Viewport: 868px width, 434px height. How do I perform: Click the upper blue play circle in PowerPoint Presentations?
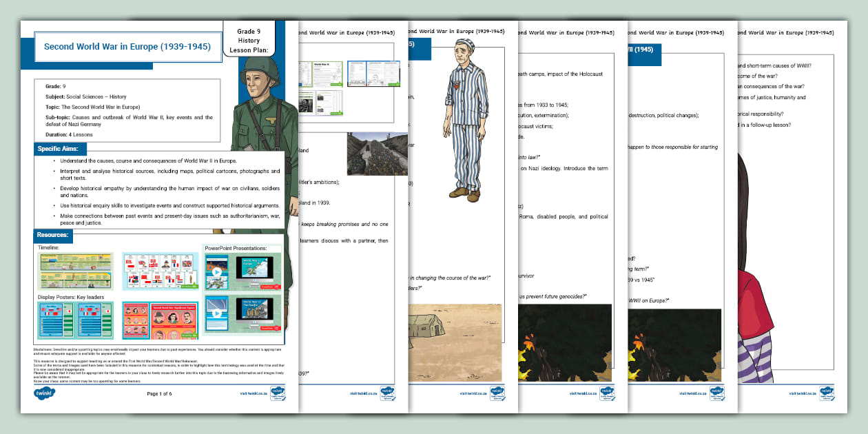tap(218, 273)
